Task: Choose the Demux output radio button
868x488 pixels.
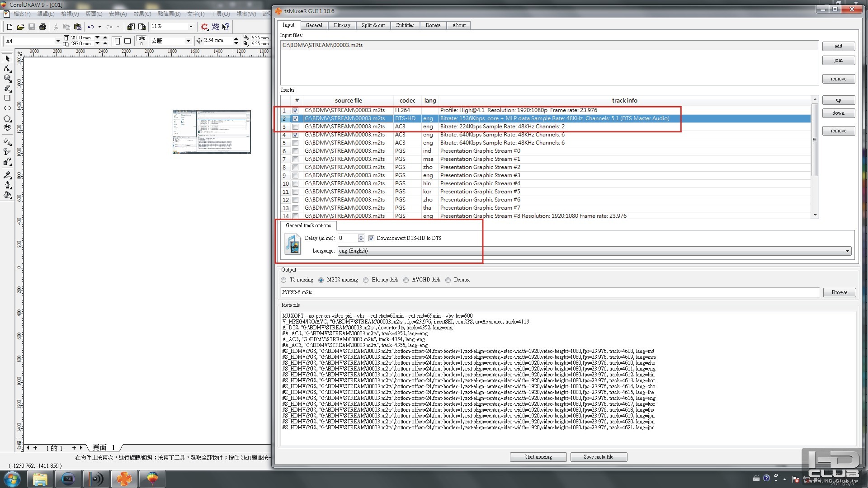Action: [448, 280]
